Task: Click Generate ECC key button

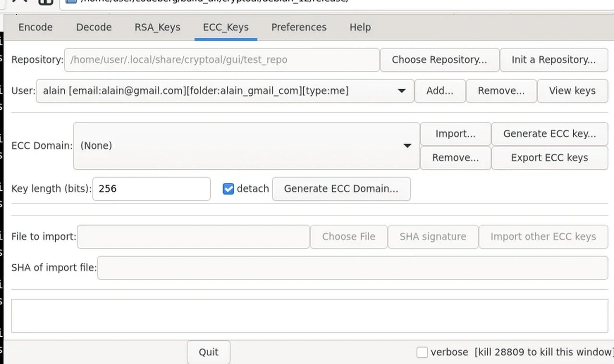Action: tap(549, 134)
